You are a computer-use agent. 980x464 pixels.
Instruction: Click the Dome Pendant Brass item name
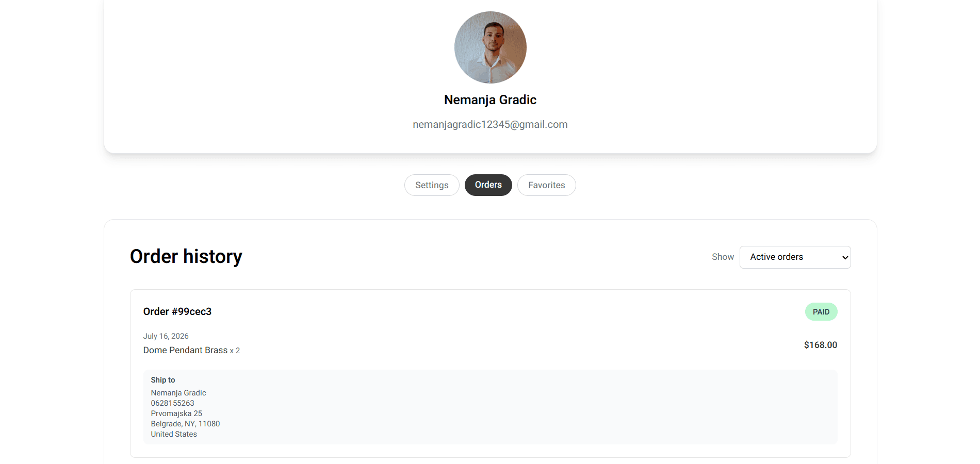click(185, 350)
